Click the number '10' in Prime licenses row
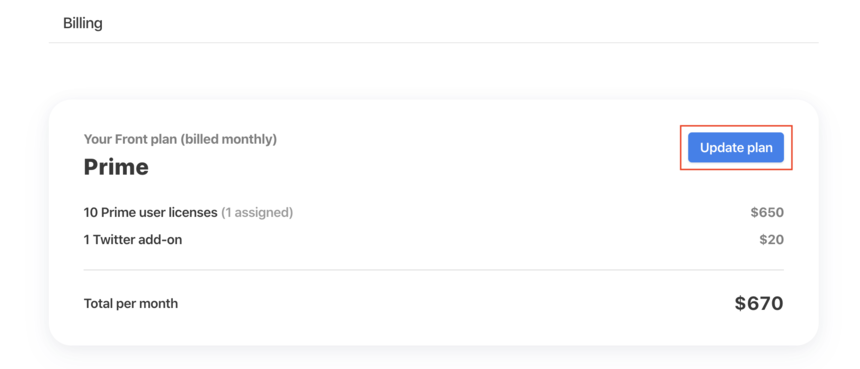 90,212
